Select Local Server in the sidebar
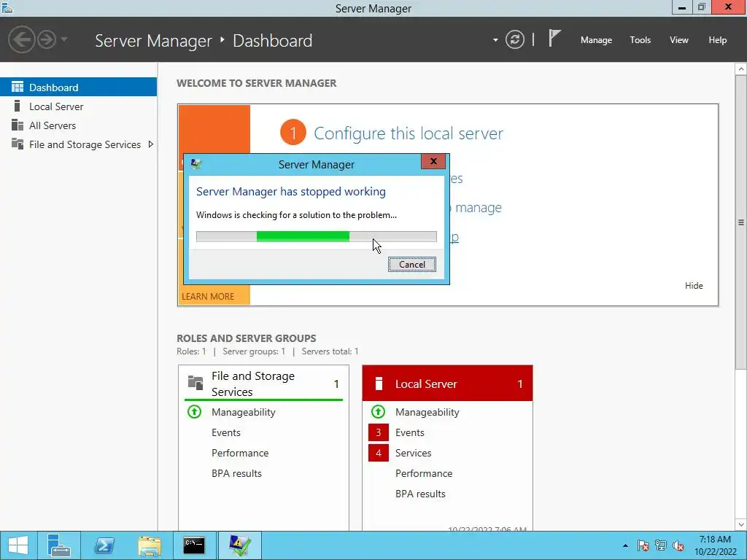This screenshot has width=747, height=560. [x=78, y=106]
